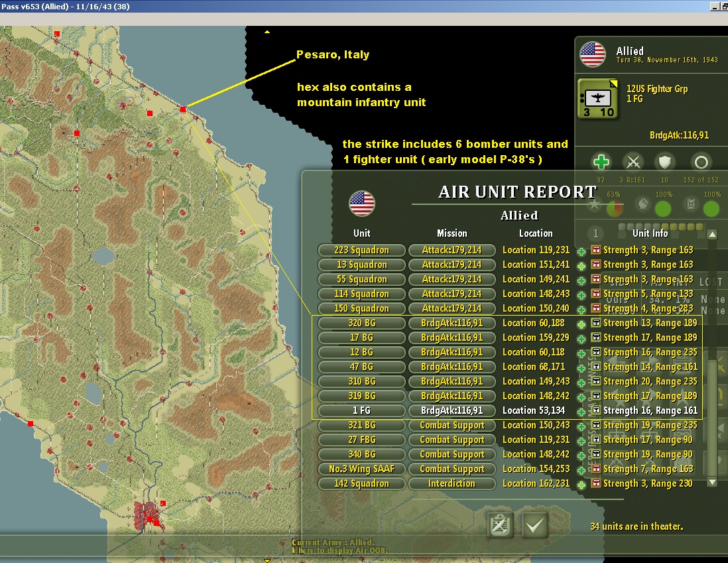The width and height of the screenshot is (728, 563).
Task: Open the Combat Support mission for 321 BG
Action: [452, 425]
